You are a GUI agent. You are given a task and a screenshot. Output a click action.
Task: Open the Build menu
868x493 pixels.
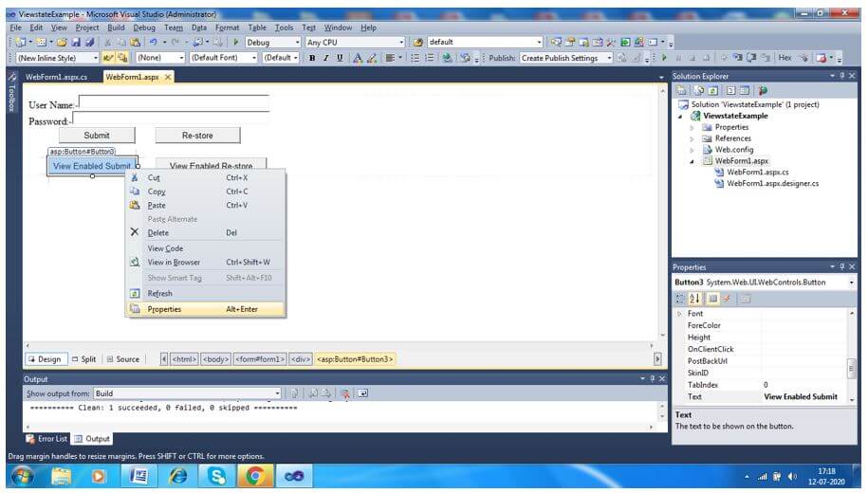(x=116, y=27)
